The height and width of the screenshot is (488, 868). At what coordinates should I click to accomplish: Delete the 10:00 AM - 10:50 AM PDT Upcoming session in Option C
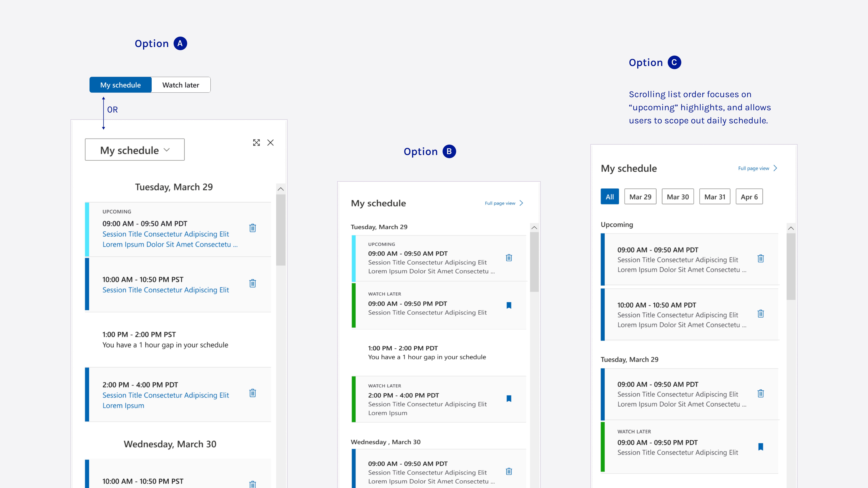(x=761, y=314)
